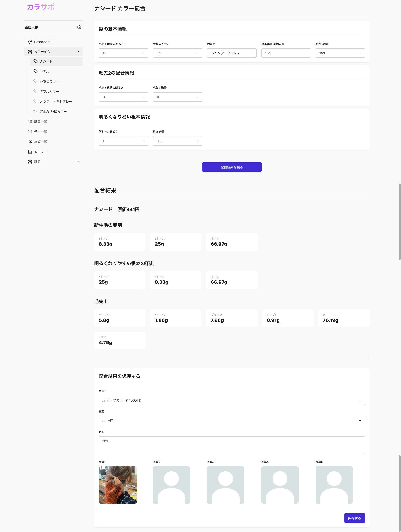The width and height of the screenshot is (401, 532).
Task: Open 何トーン暗め？ dropdown showing 1
Action: 123,141
